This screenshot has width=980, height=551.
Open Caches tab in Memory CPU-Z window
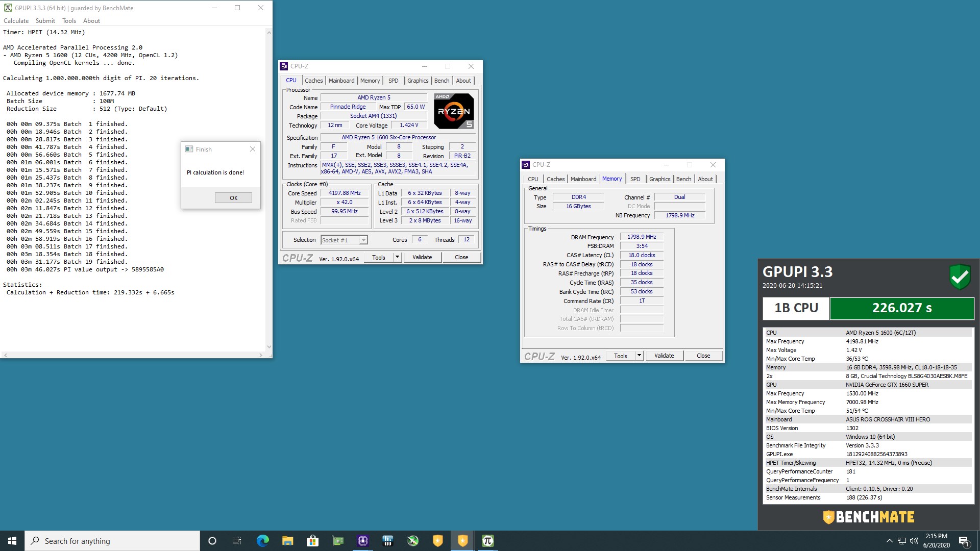point(555,179)
